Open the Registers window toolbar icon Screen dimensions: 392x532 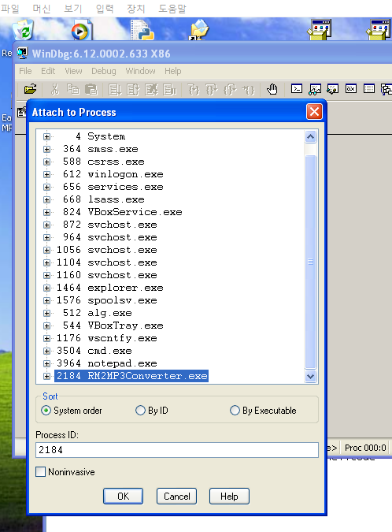tap(350, 89)
